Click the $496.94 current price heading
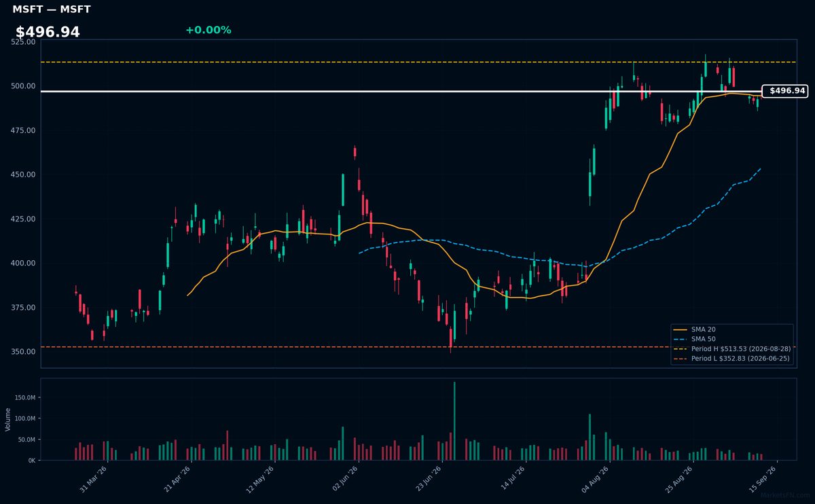The height and width of the screenshot is (504, 815). coord(48,32)
